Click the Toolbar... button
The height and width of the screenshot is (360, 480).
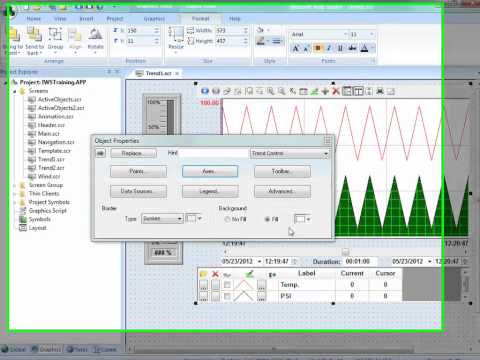[282, 171]
